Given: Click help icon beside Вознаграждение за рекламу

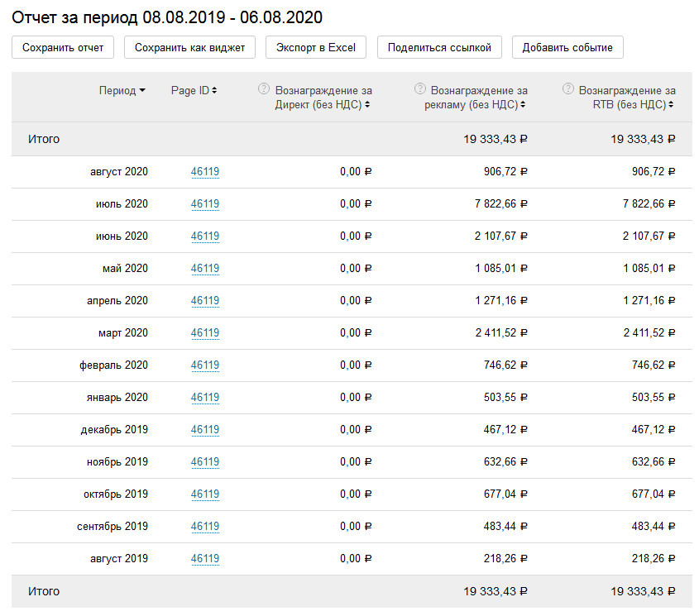Looking at the screenshot, I should 420,89.
